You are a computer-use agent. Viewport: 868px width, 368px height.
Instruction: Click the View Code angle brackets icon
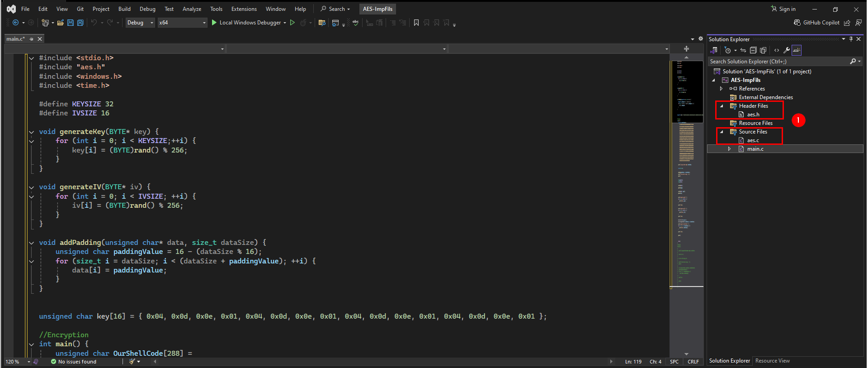coord(777,50)
